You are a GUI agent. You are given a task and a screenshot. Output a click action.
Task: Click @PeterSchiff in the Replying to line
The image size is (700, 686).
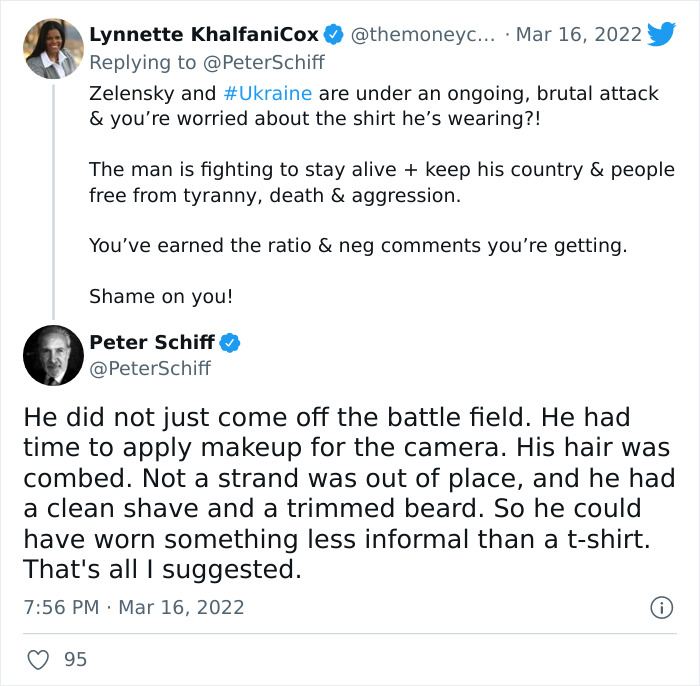pyautogui.click(x=266, y=62)
